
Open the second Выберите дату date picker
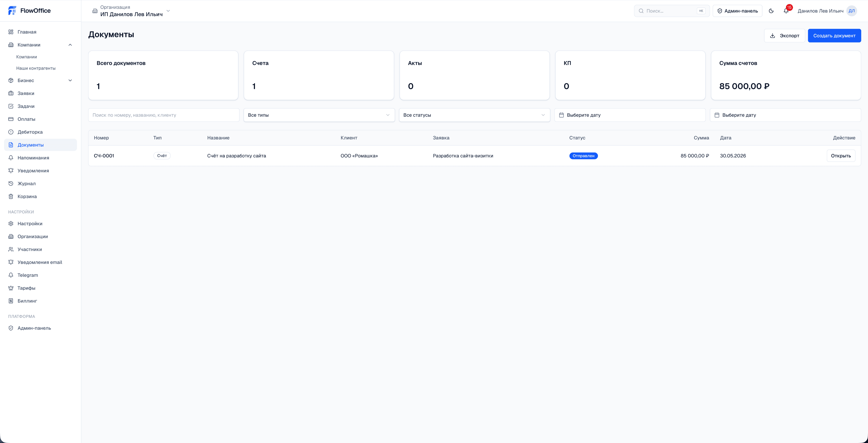(x=785, y=115)
